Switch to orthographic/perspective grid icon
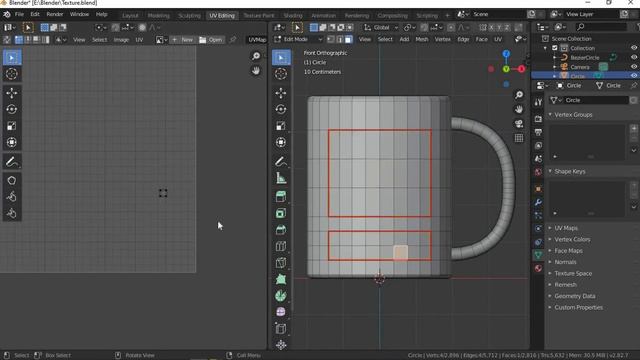This screenshot has width=640, height=360. click(x=519, y=138)
